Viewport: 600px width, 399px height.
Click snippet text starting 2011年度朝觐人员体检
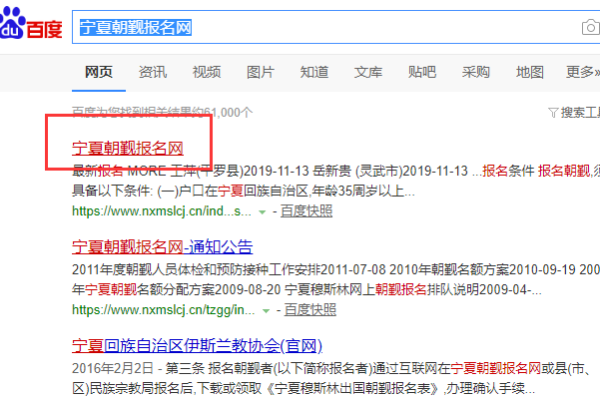(336, 280)
